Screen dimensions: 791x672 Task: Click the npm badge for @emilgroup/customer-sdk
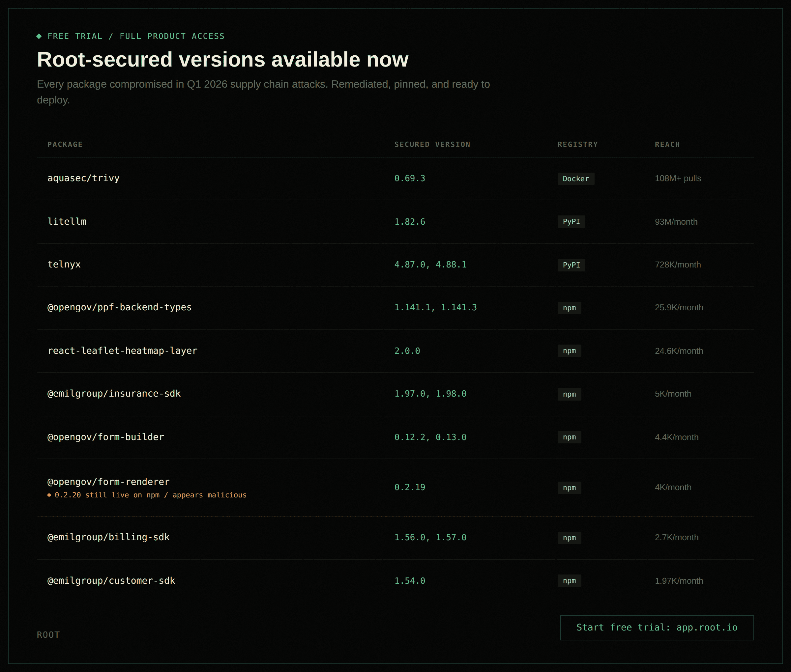569,580
